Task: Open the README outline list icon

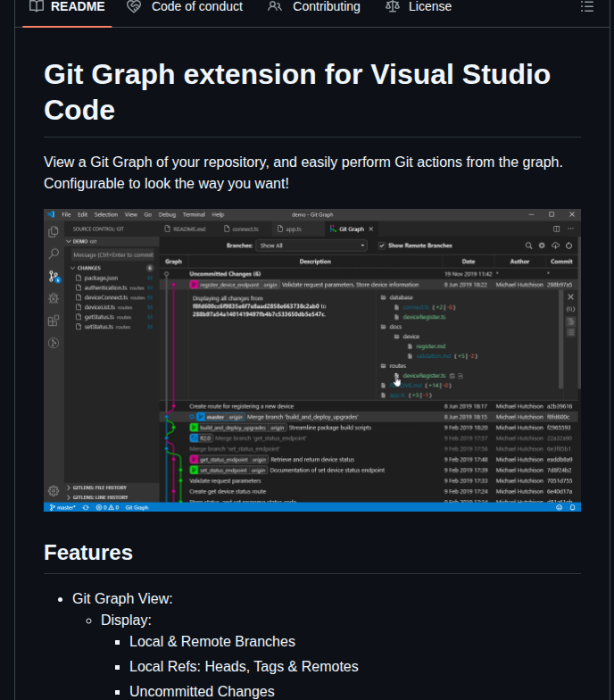Action: pyautogui.click(x=587, y=7)
